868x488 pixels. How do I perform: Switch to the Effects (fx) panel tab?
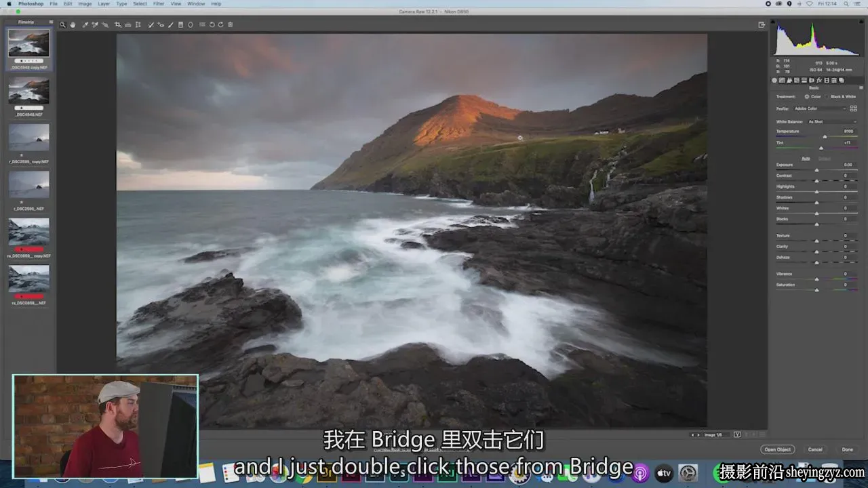[819, 80]
